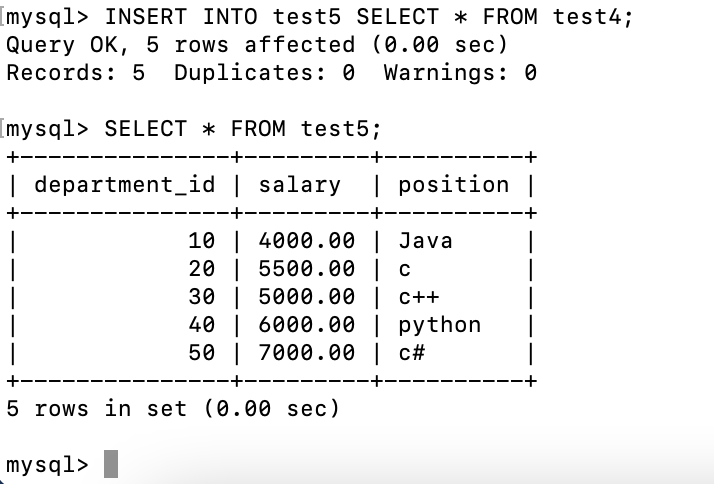This screenshot has width=714, height=484.
Task: Click the 5500.00 salary value
Action: point(306,269)
